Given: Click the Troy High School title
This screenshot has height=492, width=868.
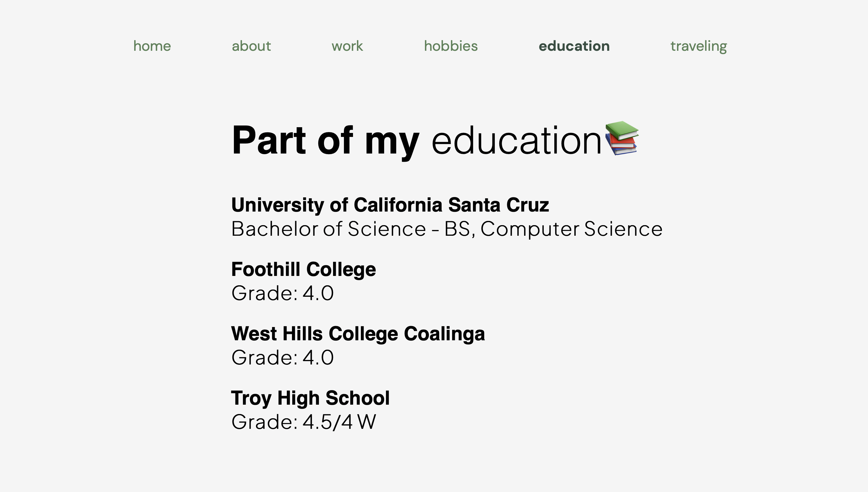Looking at the screenshot, I should coord(310,398).
